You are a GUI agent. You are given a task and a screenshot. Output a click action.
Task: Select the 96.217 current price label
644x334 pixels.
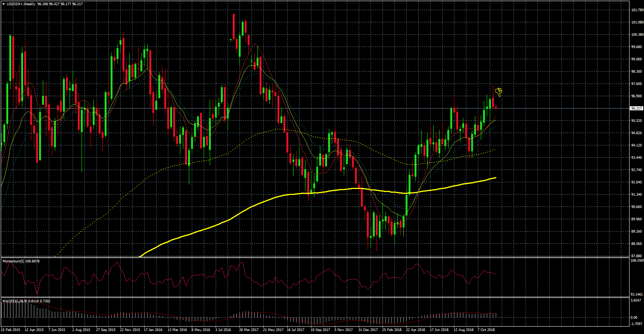pos(636,108)
